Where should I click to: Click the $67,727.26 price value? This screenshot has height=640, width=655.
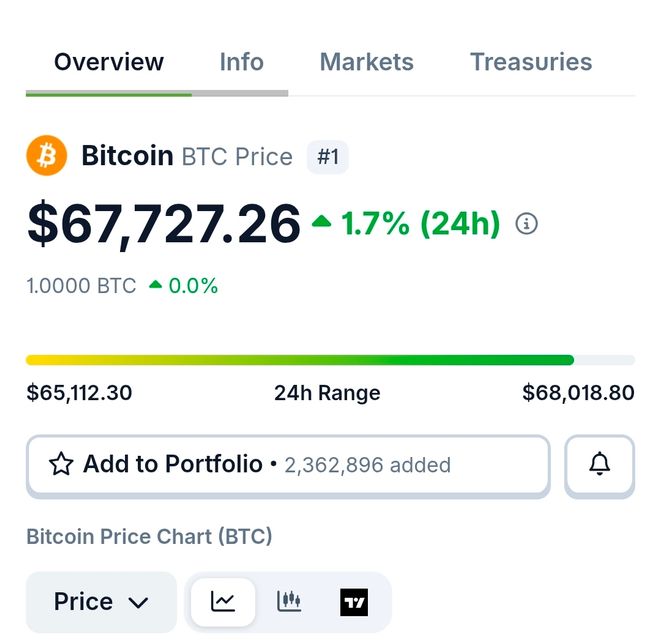click(164, 223)
